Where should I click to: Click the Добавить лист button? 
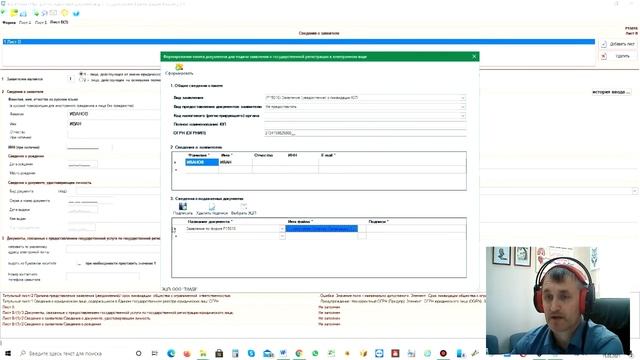(x=618, y=44)
